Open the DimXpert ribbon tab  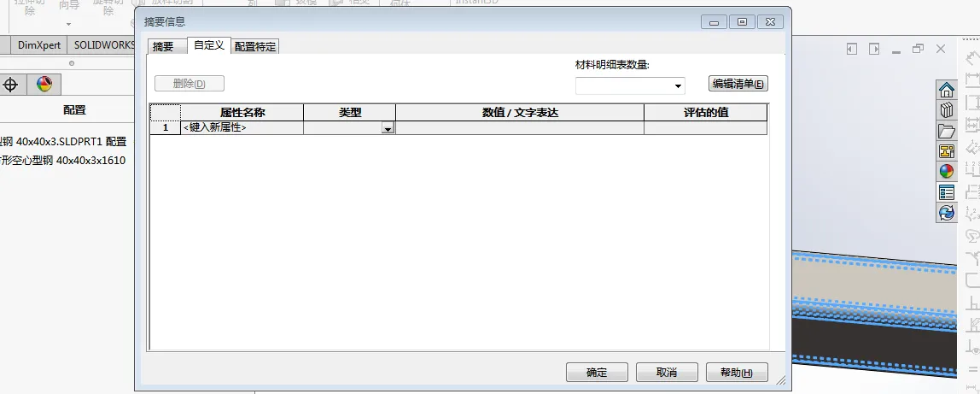pyautogui.click(x=39, y=45)
